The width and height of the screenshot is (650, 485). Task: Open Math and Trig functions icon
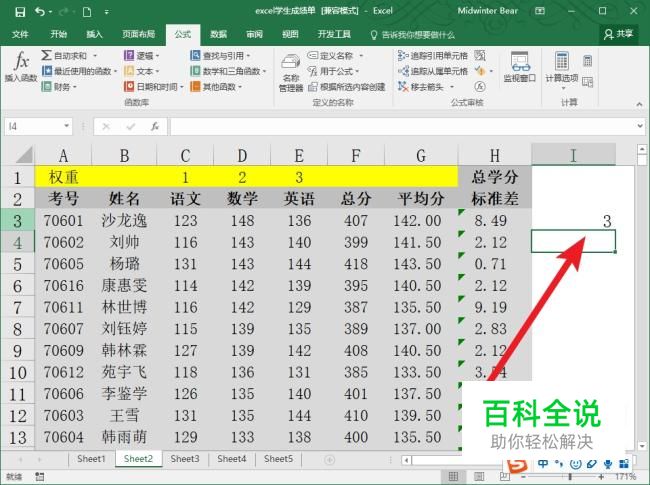(x=195, y=71)
